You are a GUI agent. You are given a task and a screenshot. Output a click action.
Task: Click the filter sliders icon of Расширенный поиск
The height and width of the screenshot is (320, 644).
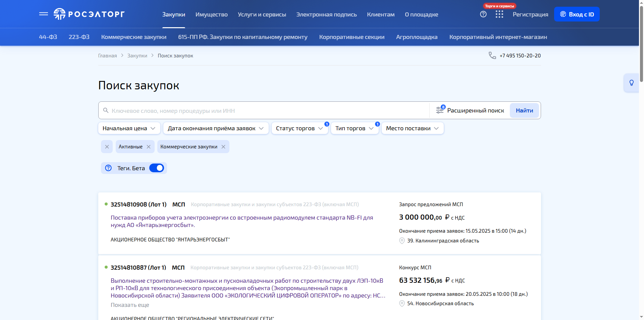[440, 110]
